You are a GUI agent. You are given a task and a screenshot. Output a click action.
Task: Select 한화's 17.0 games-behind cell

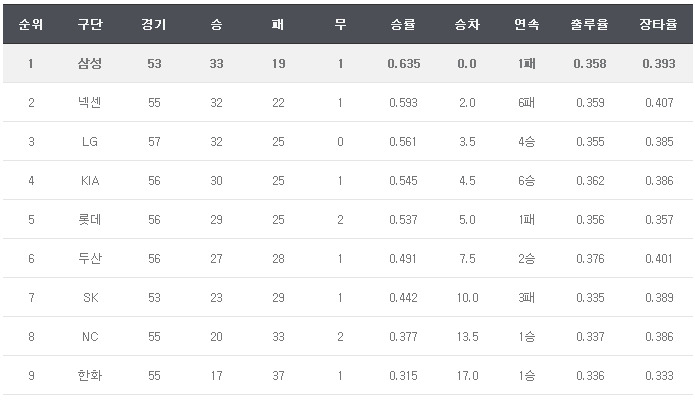click(x=466, y=376)
